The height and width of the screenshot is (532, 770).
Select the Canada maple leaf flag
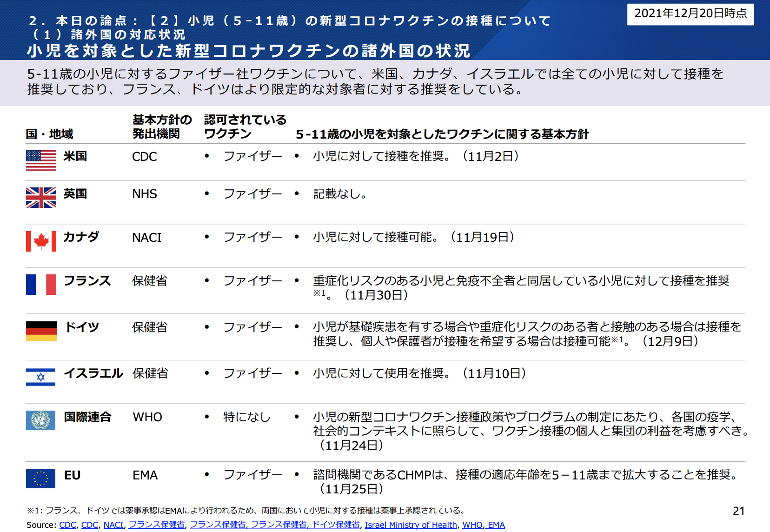41,241
